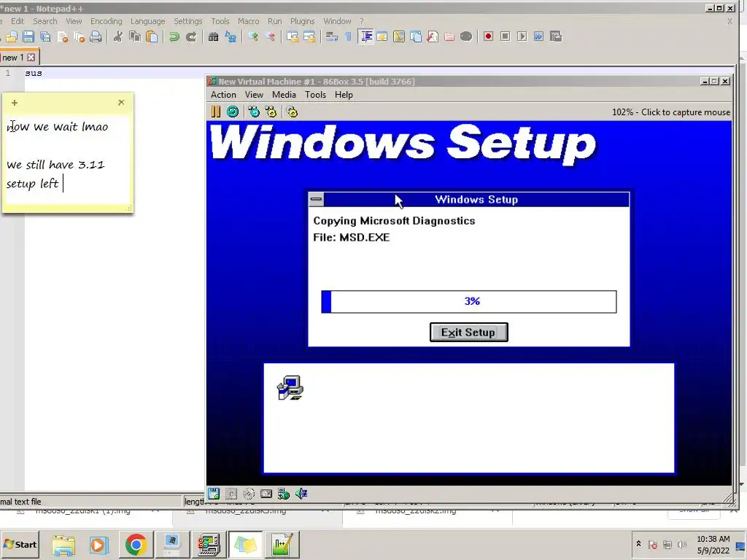Open the Windows Setup dialog system menu box
Image resolution: width=747 pixels, height=560 pixels.
point(316,199)
